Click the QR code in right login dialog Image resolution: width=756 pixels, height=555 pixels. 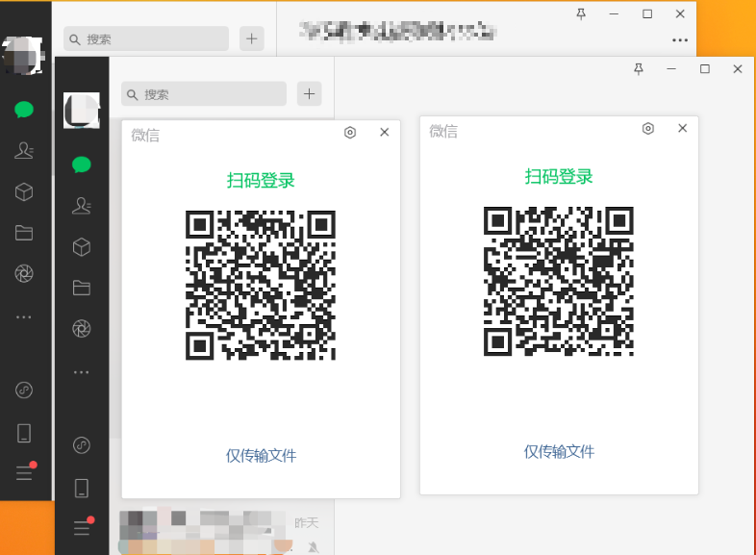coord(558,281)
